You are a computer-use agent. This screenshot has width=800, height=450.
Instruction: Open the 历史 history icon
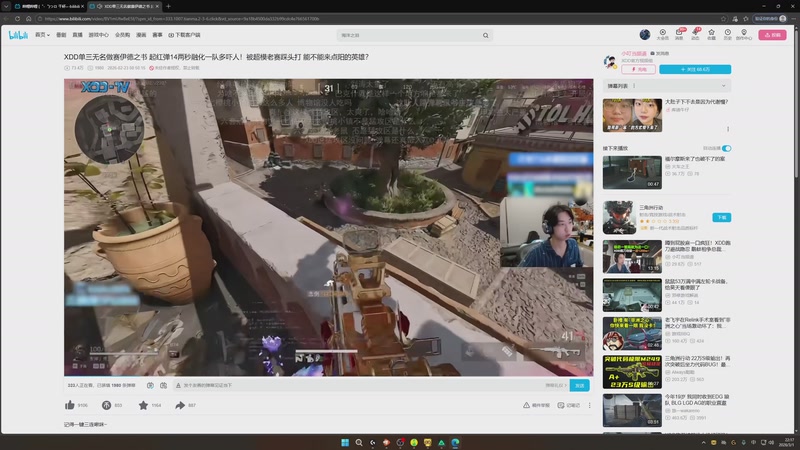(x=728, y=34)
